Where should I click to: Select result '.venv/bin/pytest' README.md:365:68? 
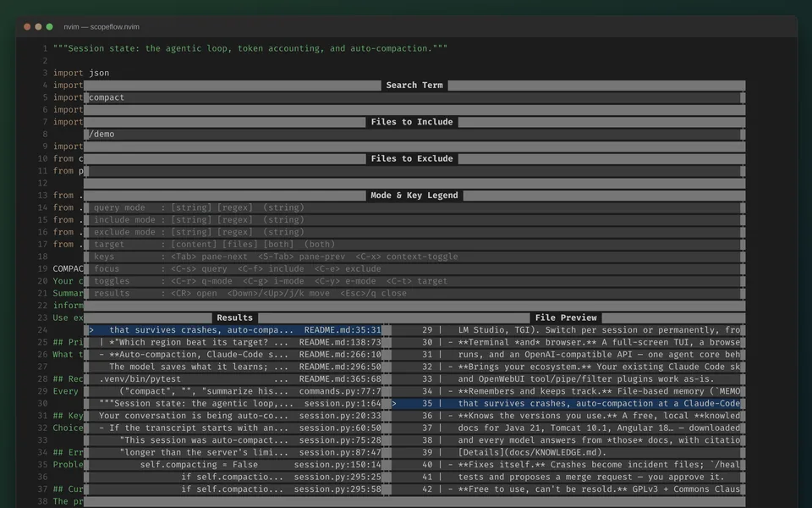(235, 379)
